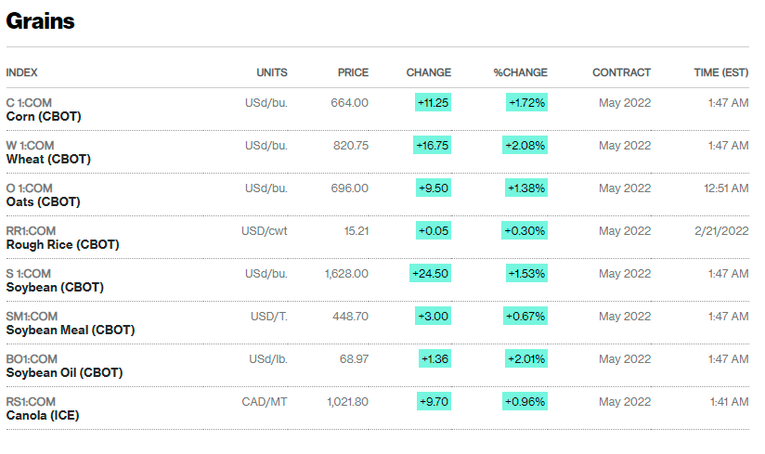Click the INDEX column header
Viewport: 765px width, 454px height.
point(22,72)
